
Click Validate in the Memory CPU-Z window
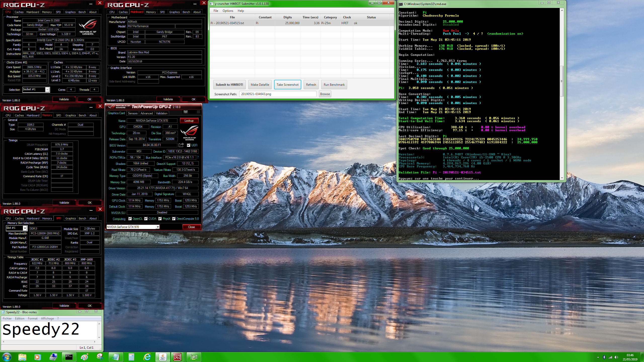tap(64, 203)
